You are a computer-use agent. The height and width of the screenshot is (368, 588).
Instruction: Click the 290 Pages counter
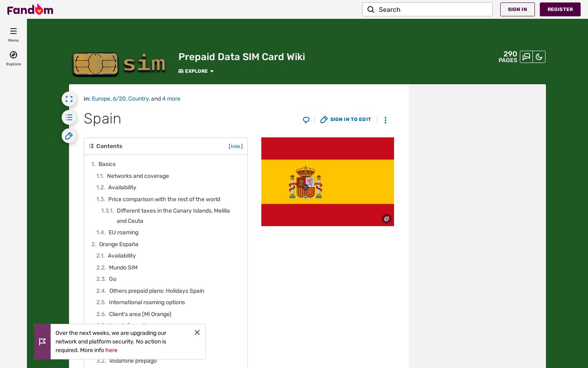(508, 57)
